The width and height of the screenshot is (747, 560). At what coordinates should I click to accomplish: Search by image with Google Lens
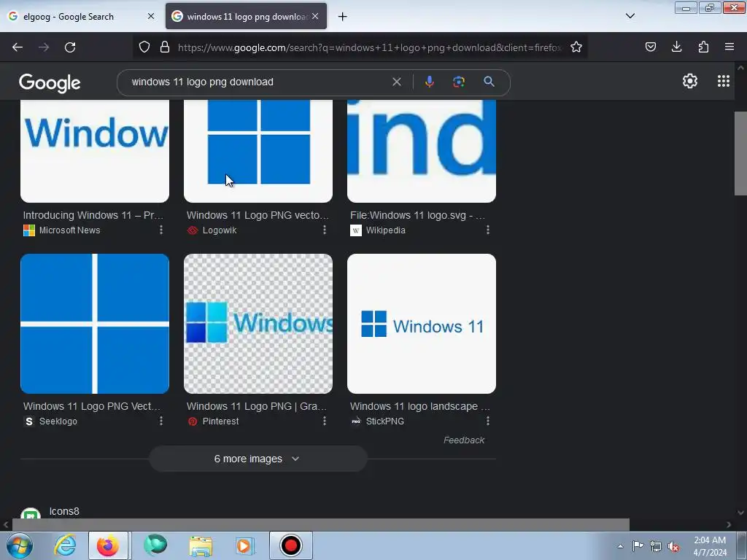coord(459,82)
